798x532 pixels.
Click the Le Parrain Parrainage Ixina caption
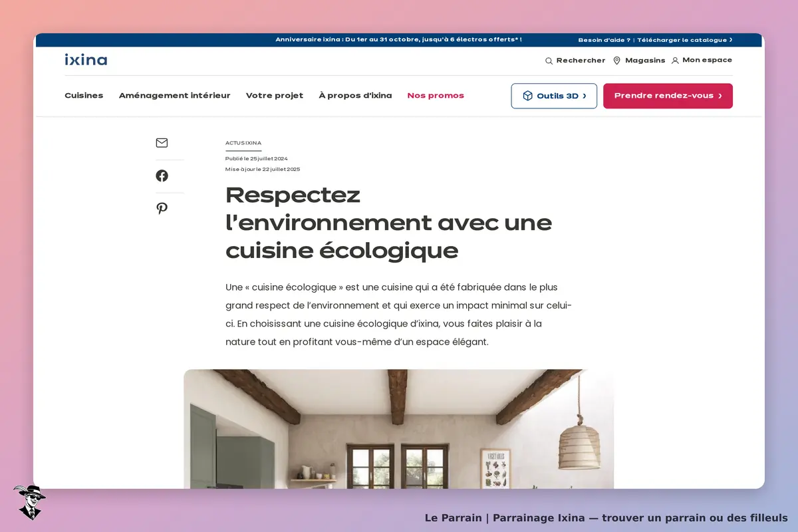click(606, 518)
